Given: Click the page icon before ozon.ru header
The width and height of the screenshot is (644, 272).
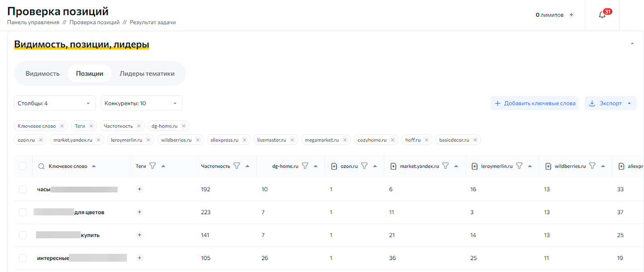Looking at the screenshot, I should pos(334,166).
